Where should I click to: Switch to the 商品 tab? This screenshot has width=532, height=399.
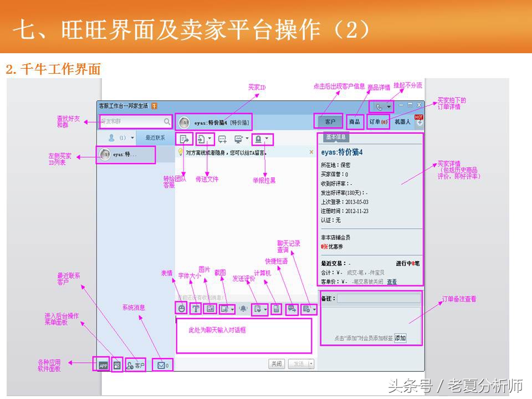[354, 121]
